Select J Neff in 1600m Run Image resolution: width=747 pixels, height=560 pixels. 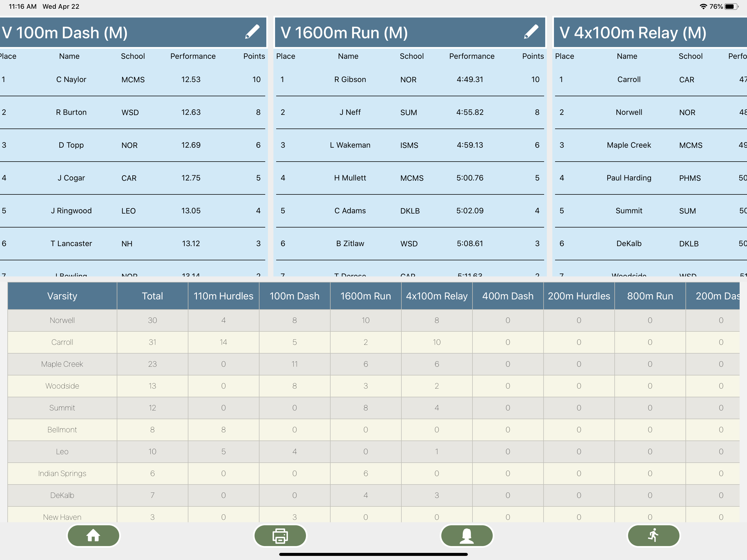tap(350, 112)
